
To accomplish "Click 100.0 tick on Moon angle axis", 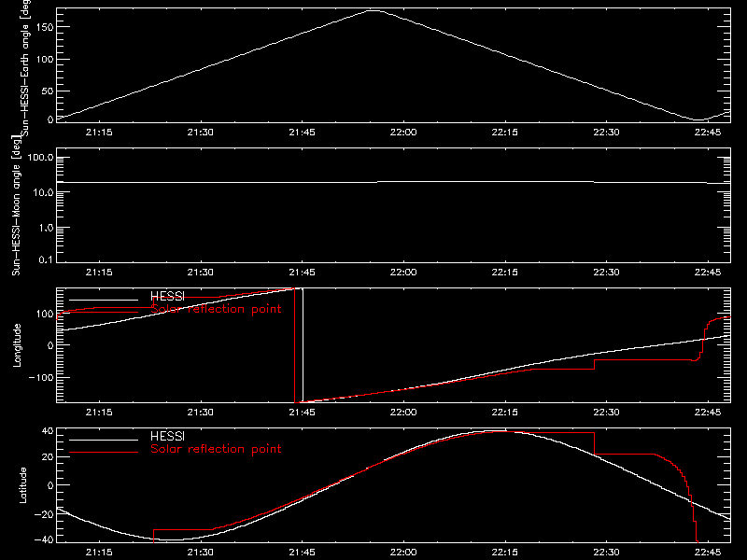I will 40,158.
